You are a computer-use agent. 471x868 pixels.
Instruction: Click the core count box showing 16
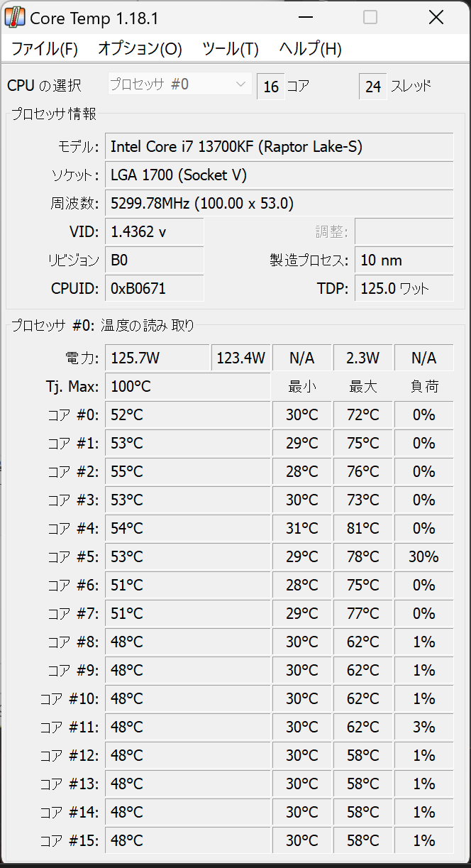pyautogui.click(x=270, y=87)
